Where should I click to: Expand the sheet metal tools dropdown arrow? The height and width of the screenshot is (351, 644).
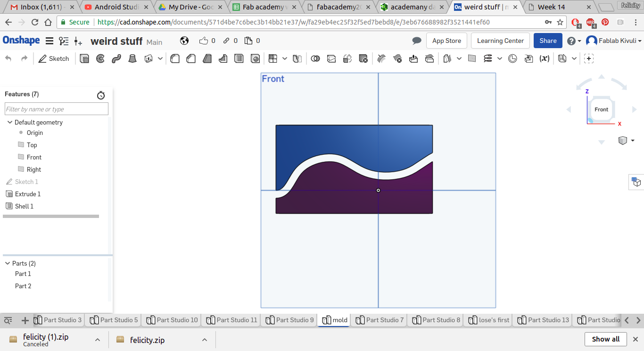click(574, 58)
